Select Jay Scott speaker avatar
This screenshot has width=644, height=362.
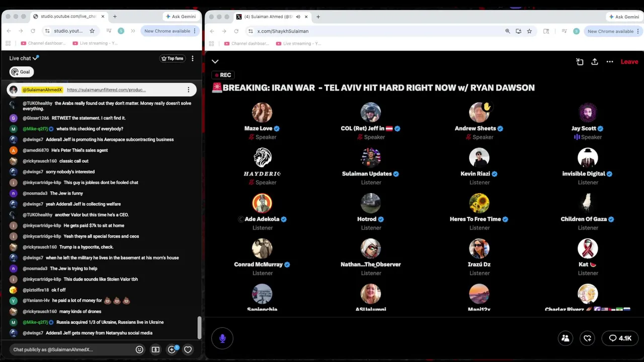coord(588,113)
